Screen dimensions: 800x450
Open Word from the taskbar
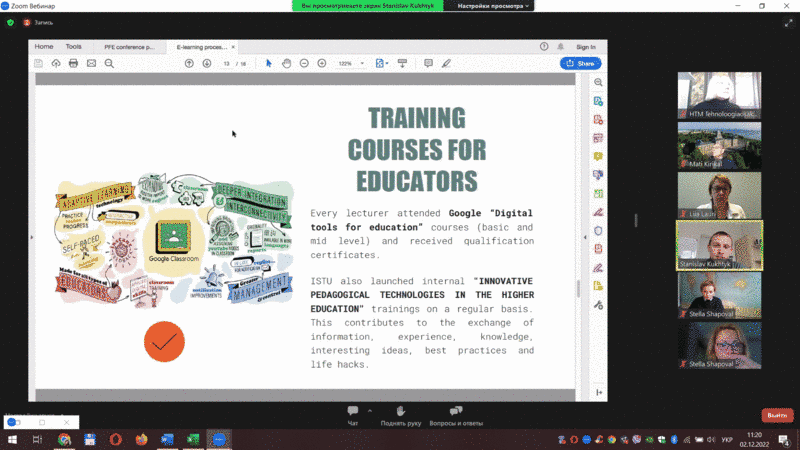[167, 440]
